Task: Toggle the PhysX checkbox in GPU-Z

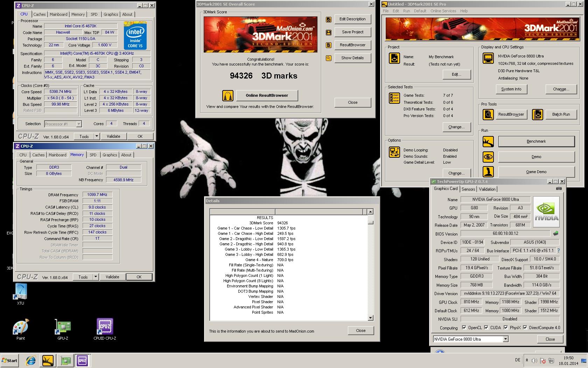Action: (x=506, y=328)
